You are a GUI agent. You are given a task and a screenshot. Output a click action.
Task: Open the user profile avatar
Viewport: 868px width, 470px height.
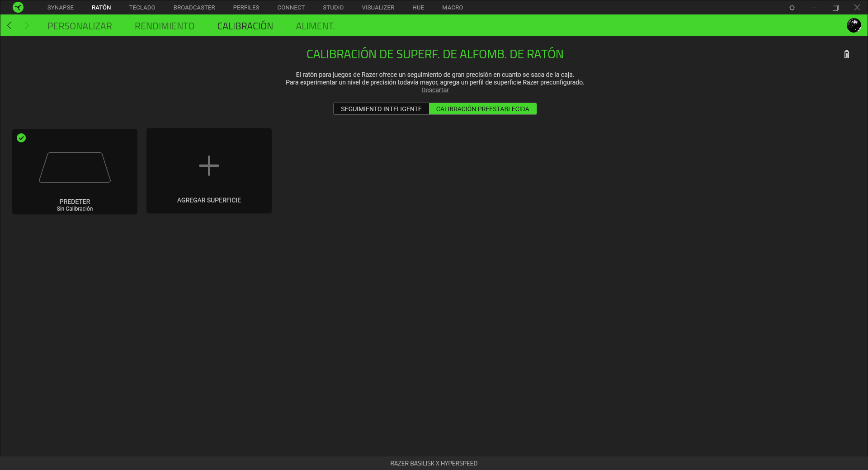(x=854, y=25)
